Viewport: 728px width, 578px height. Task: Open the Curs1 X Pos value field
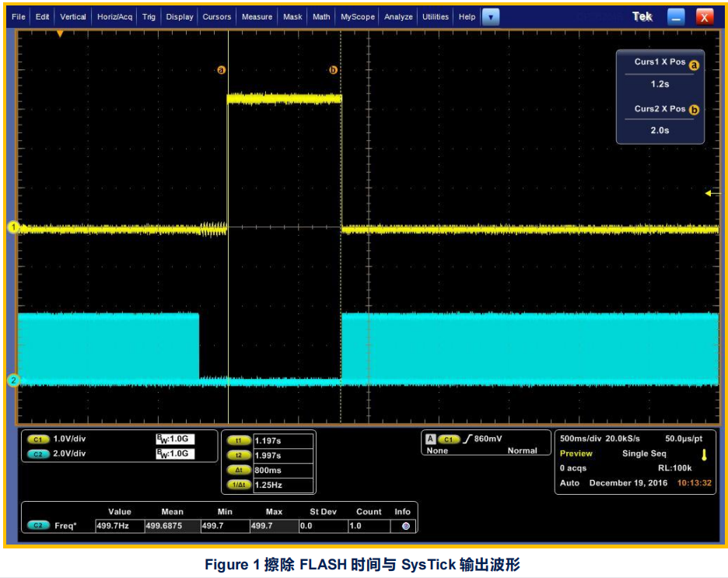[x=660, y=84]
